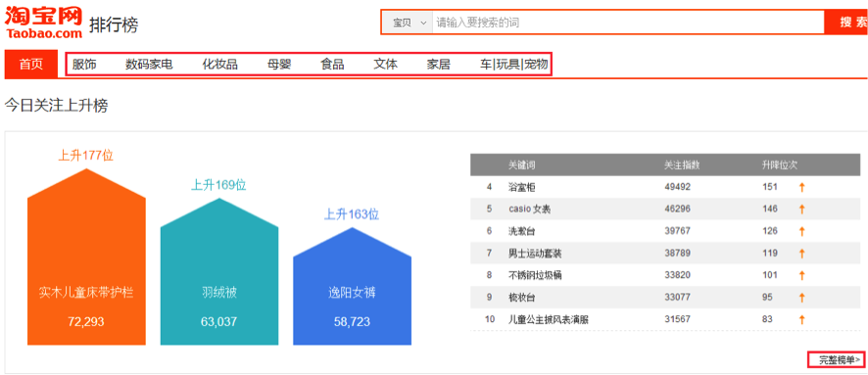Viewport: 868px width, 375px height.
Task: Open the 化妆品 category
Action: (219, 65)
